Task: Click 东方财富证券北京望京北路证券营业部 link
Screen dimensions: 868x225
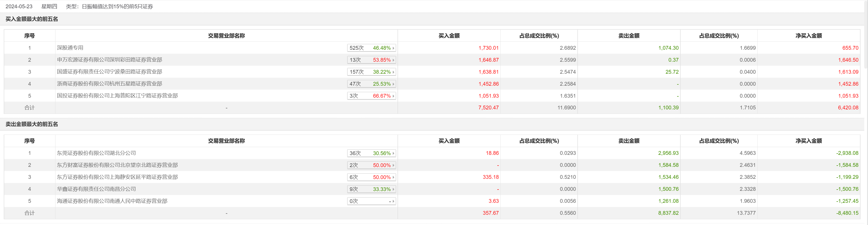Action: [117, 165]
